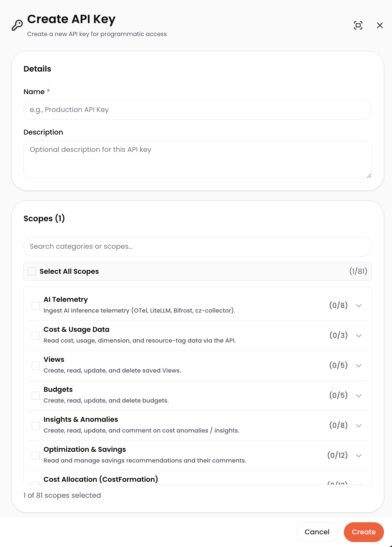Expand Optimization & Savings scope list
This screenshot has height=547, width=392.
359,455
